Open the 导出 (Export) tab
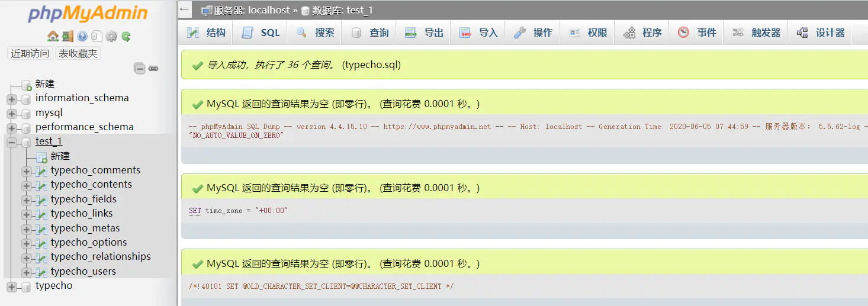Viewport: 868px width, 306px height. [x=424, y=33]
